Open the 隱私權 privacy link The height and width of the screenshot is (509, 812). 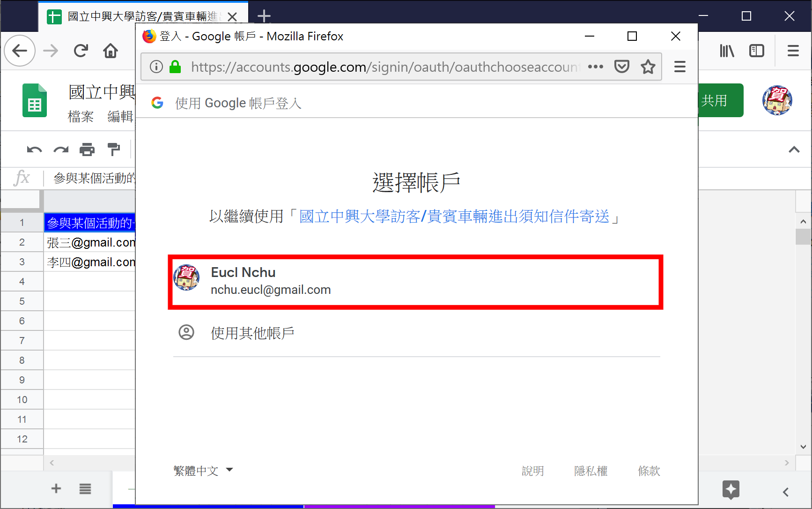click(591, 471)
